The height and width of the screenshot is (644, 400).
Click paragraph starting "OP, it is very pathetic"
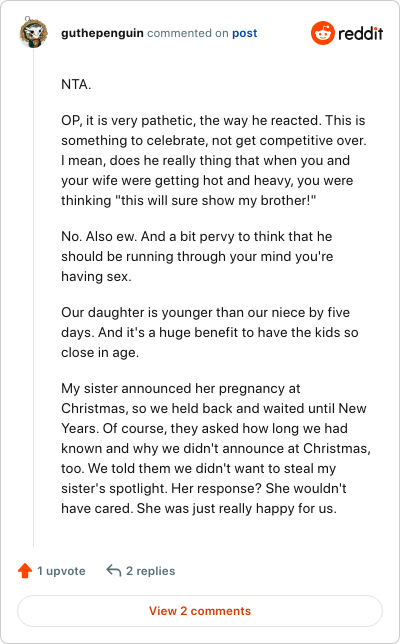[214, 160]
